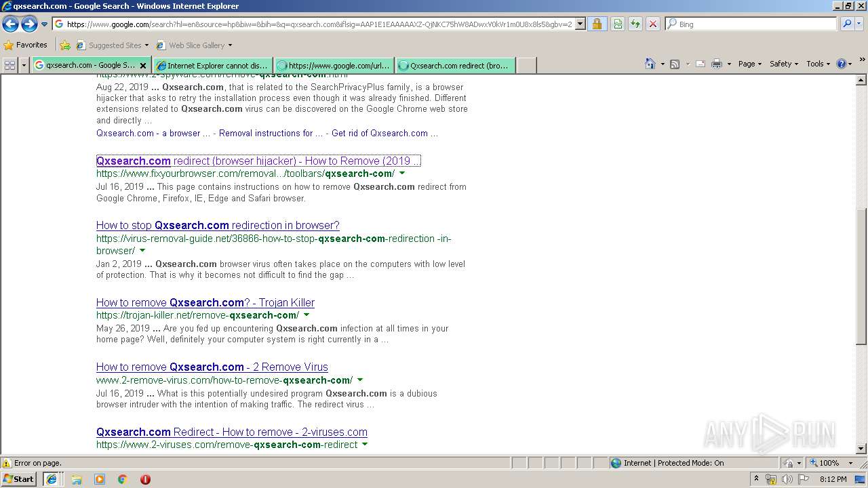
Task: Switch to Qxsearch.com redirect tab
Action: coord(456,65)
